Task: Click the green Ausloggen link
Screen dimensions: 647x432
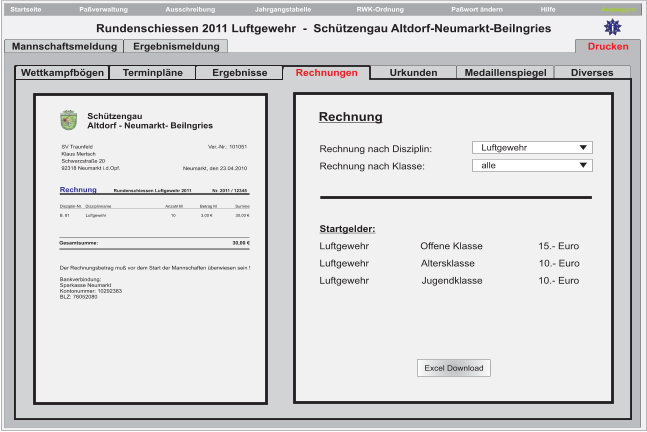Action: 618,9
